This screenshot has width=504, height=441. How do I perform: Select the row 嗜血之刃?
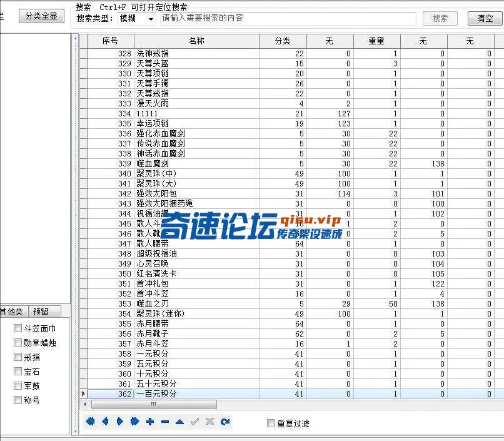[291, 303]
